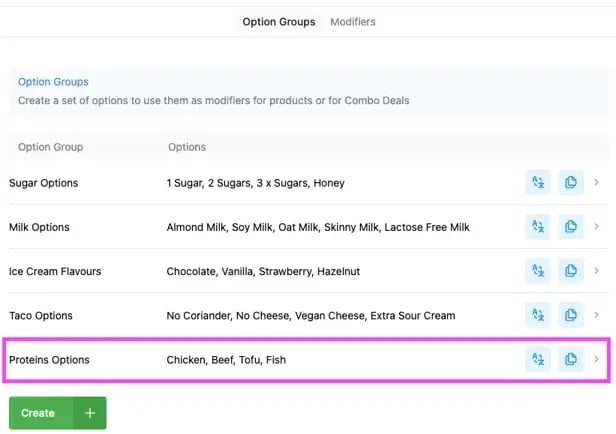The width and height of the screenshot is (616, 434).
Task: Duplicate the Ice Cream Flavours group
Action: (570, 271)
